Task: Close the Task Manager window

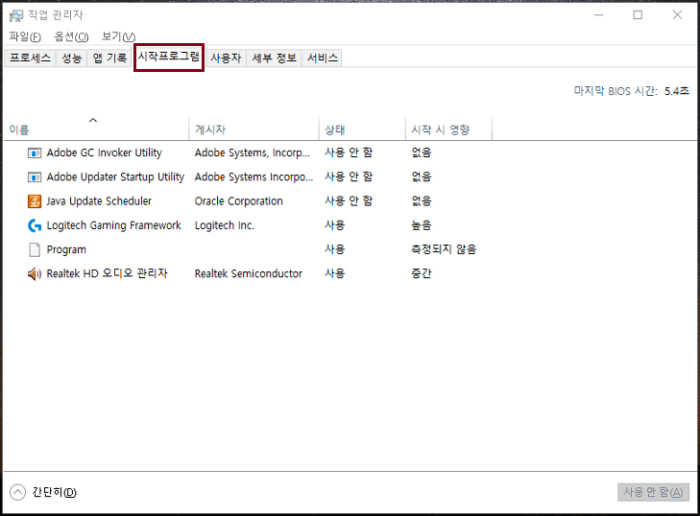Action: [677, 15]
